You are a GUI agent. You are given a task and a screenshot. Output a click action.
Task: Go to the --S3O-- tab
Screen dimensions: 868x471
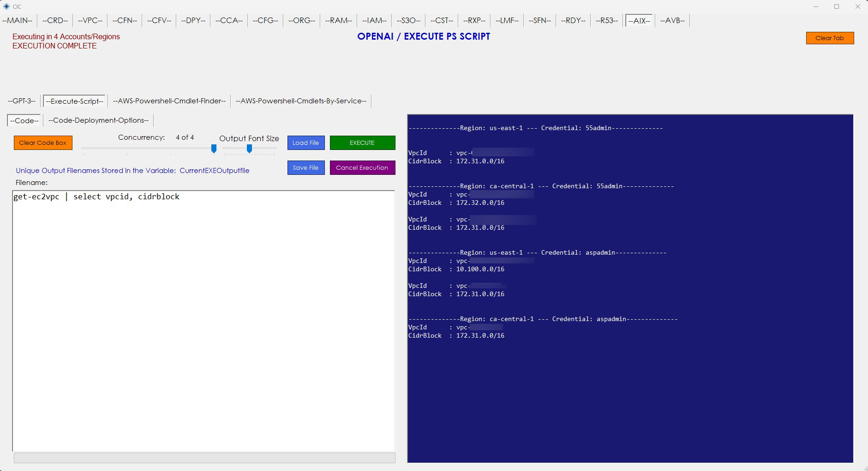coord(408,21)
